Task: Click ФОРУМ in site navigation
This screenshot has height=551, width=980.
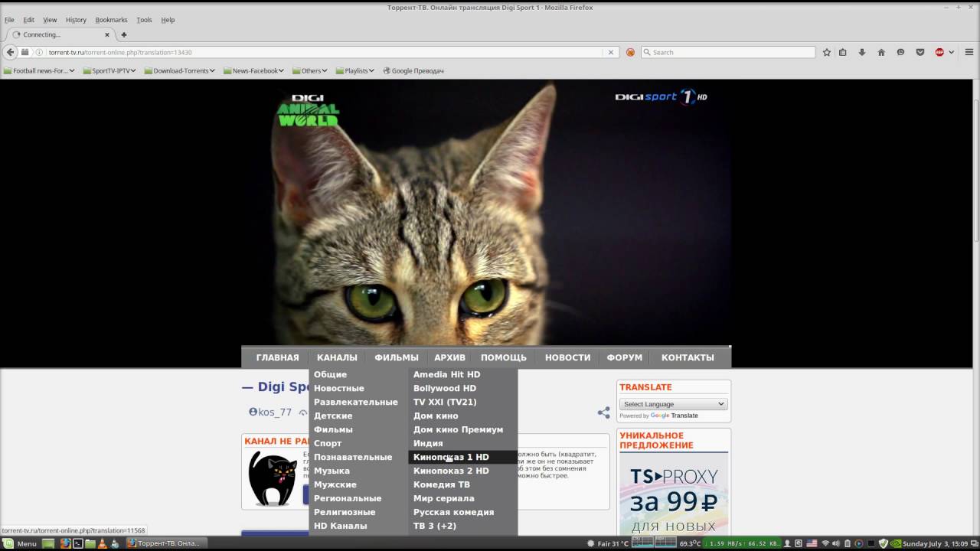Action: (x=625, y=357)
